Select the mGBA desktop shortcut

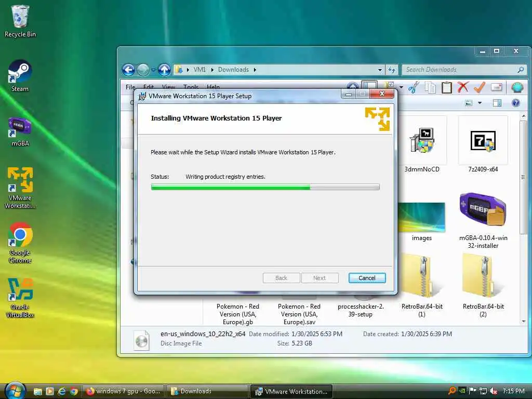[x=20, y=131]
